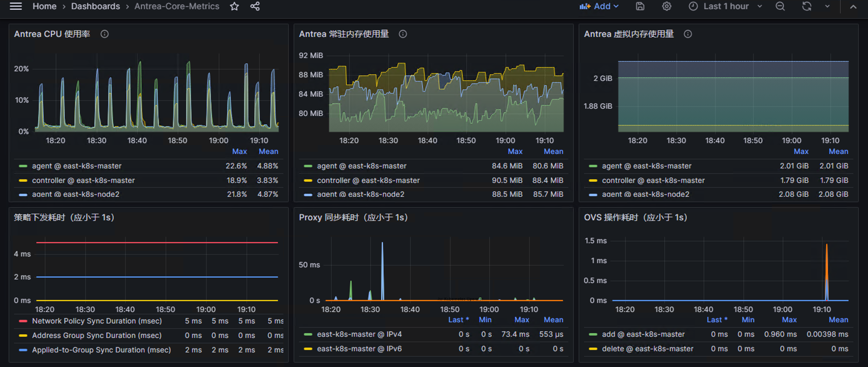868x367 pixels.
Task: Share the dashboard via share icon
Action: point(255,6)
